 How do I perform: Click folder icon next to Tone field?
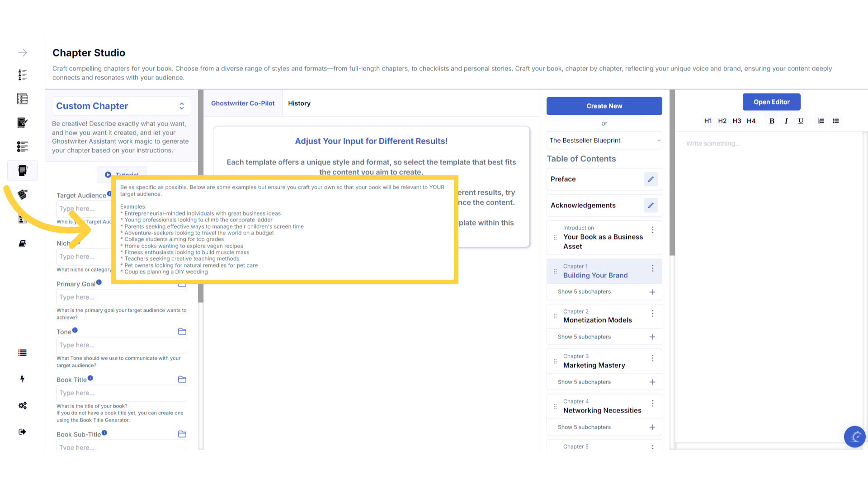coord(182,332)
